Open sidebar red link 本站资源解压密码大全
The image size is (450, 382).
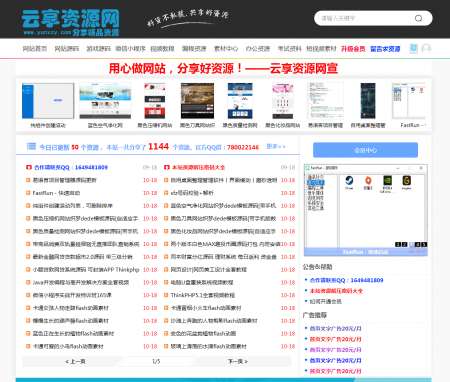(x=336, y=291)
